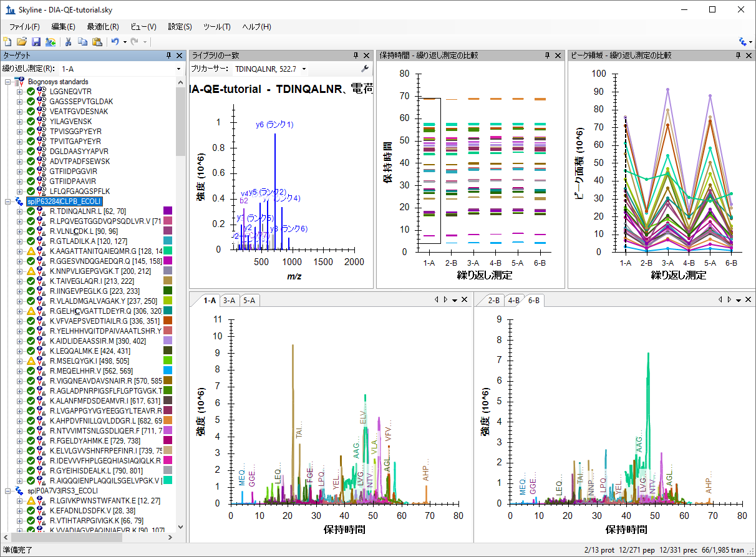Click the Cut scissors icon

[68, 42]
